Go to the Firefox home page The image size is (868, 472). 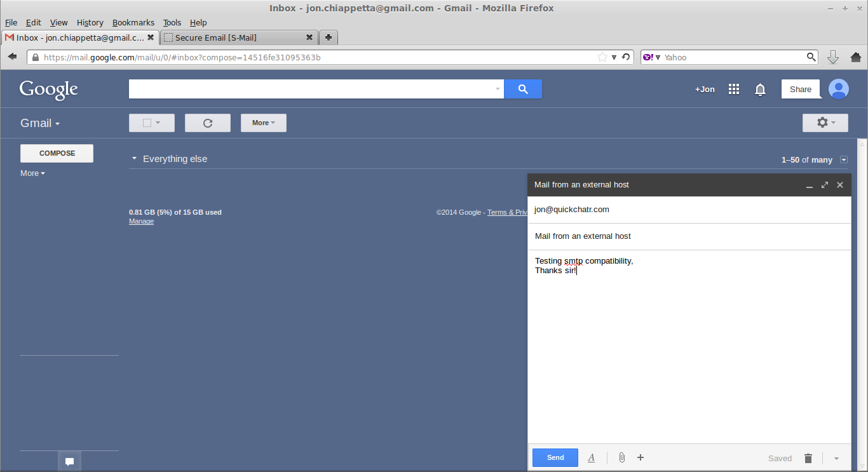click(855, 57)
